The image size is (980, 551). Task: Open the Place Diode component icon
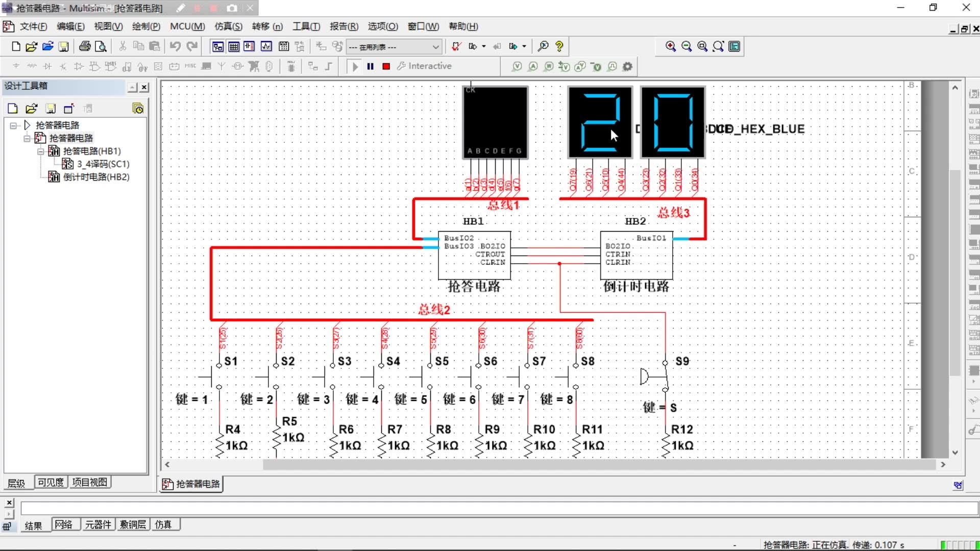pyautogui.click(x=46, y=66)
